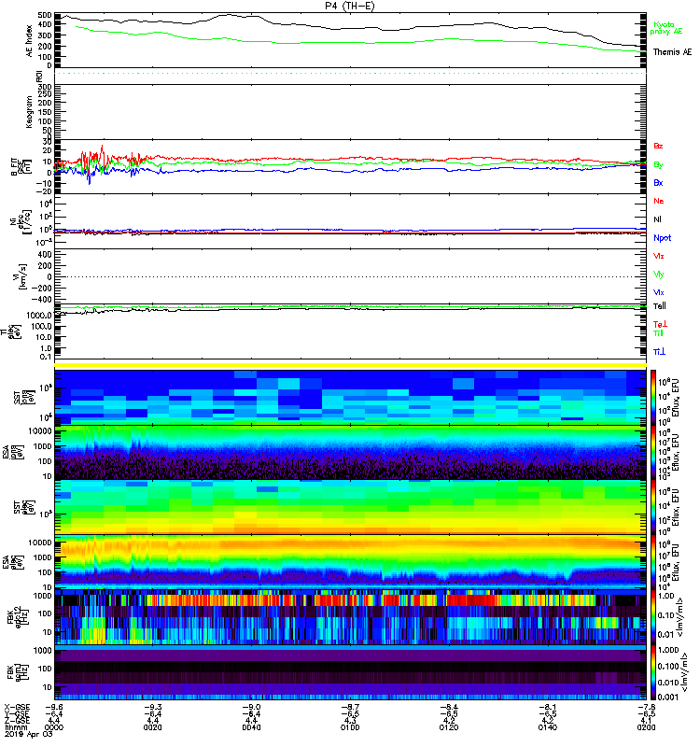Select the blue 'Bx' legend label

(x=658, y=182)
